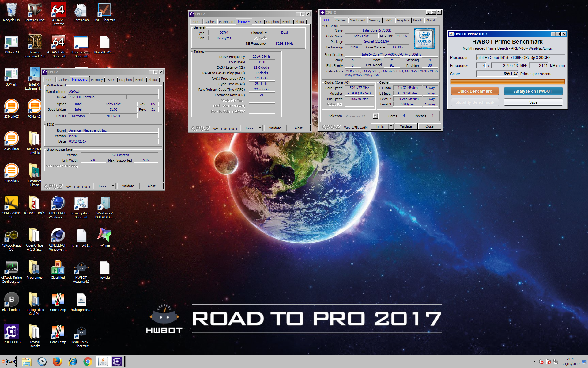Click BIOS version value P7.40
588x368 pixels.
click(113, 136)
